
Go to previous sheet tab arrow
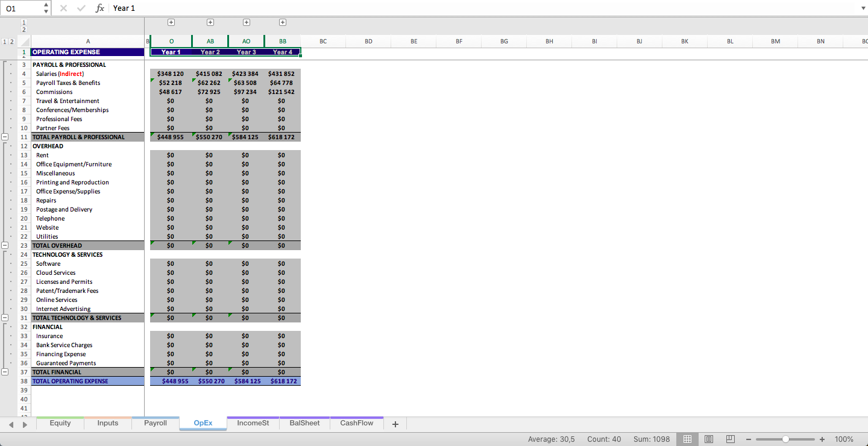pos(11,424)
